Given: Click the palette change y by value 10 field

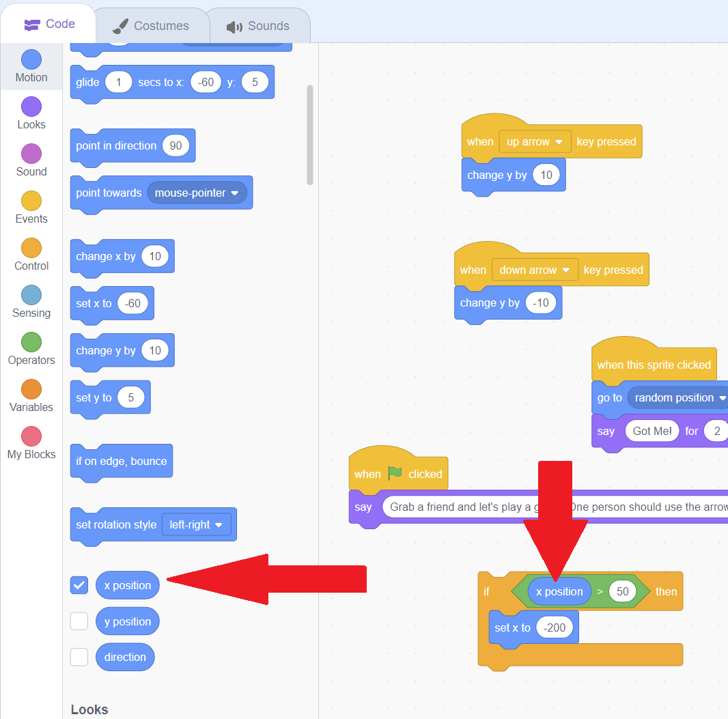Looking at the screenshot, I should pos(154,350).
